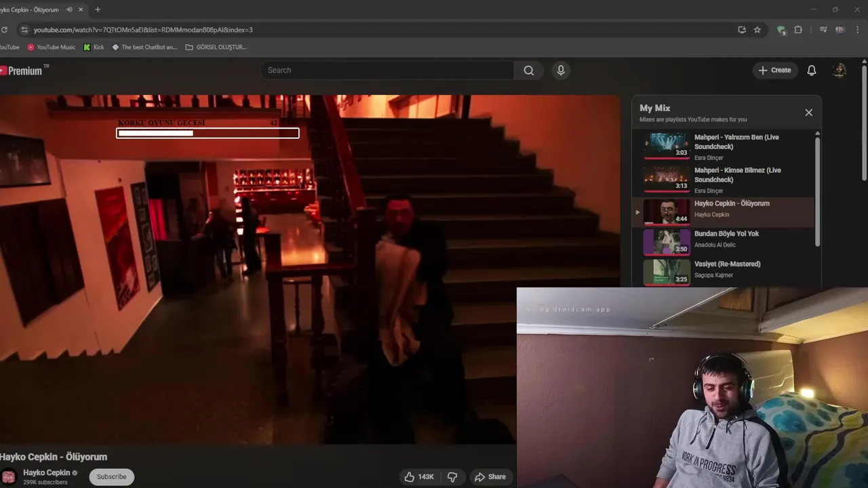868x488 pixels.
Task: Open the Extensions puzzle-piece menu
Action: point(798,30)
